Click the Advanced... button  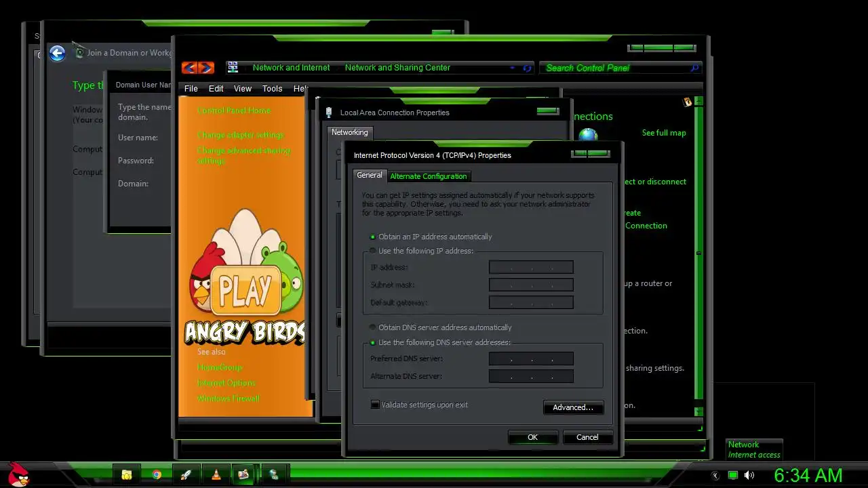click(573, 407)
